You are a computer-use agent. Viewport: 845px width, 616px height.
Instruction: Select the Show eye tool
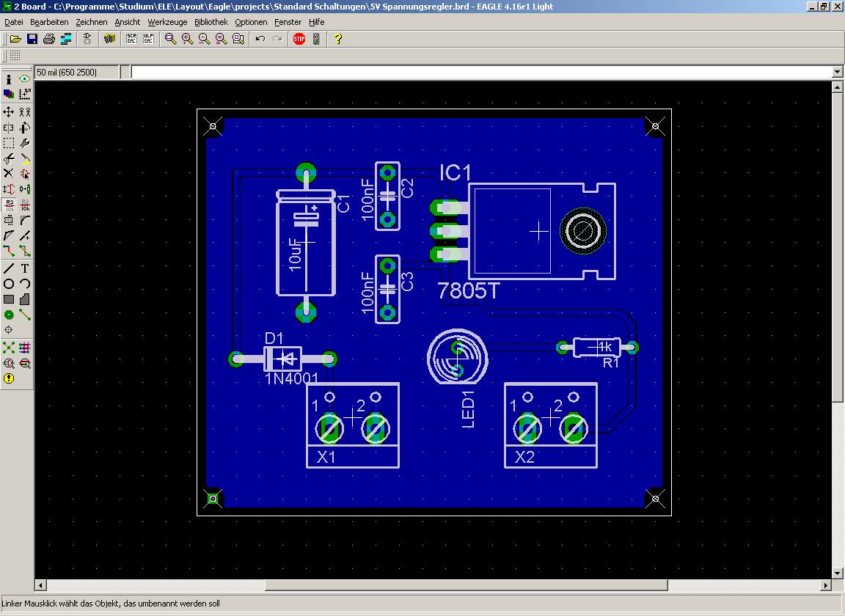click(25, 78)
